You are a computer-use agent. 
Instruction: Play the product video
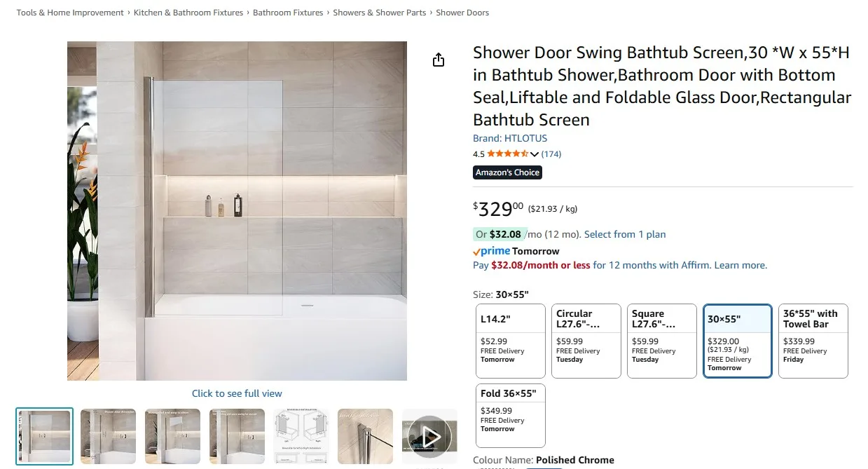pos(429,436)
